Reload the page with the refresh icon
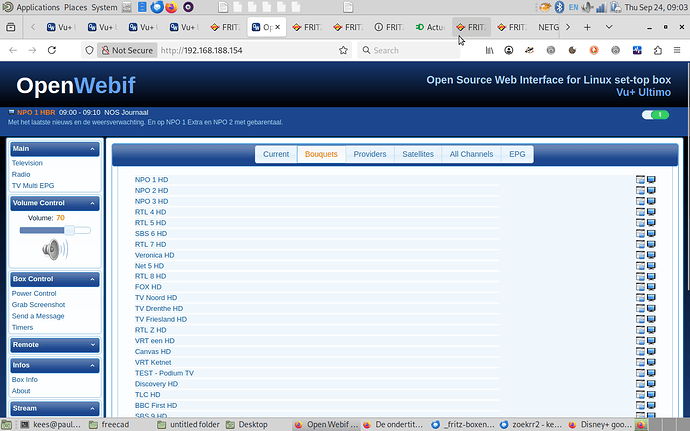 [x=52, y=50]
